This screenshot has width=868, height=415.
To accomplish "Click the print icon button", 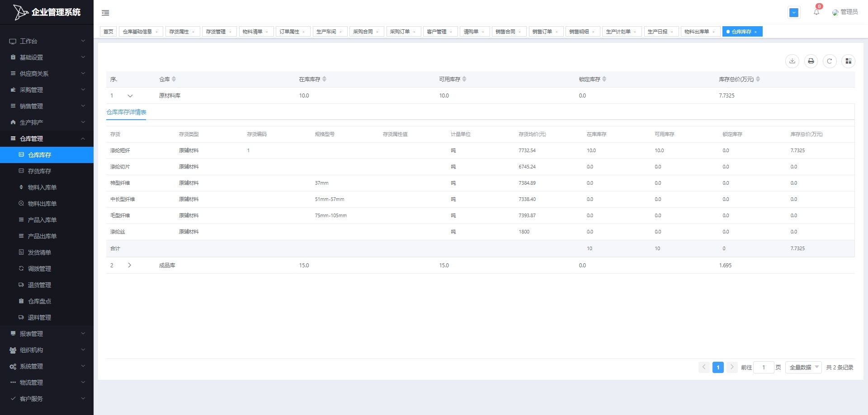I will pos(811,61).
